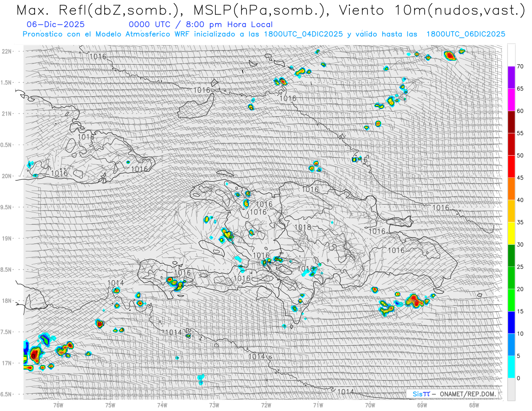Click the "20N" latitude label

[7, 176]
